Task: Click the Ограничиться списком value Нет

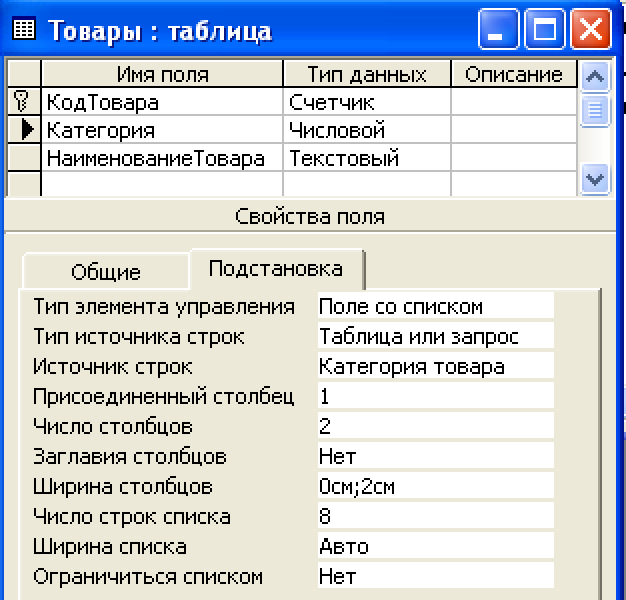Action: pos(436,576)
